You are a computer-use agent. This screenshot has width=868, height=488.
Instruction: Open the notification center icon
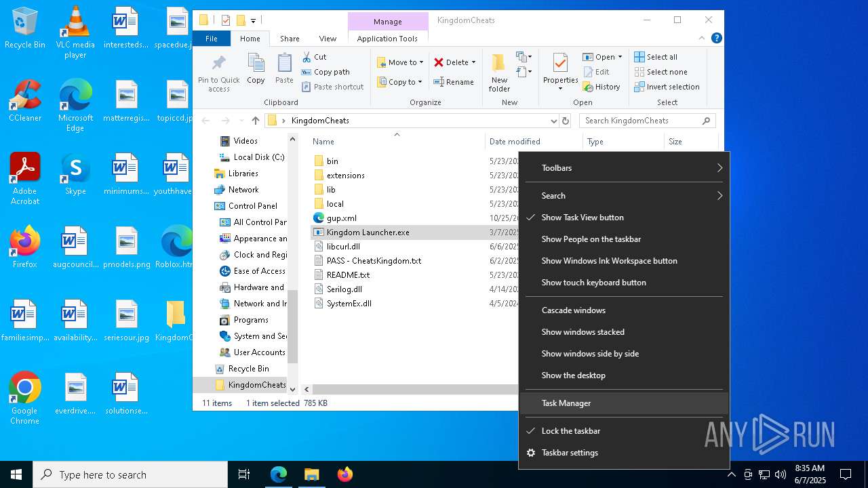tap(846, 474)
